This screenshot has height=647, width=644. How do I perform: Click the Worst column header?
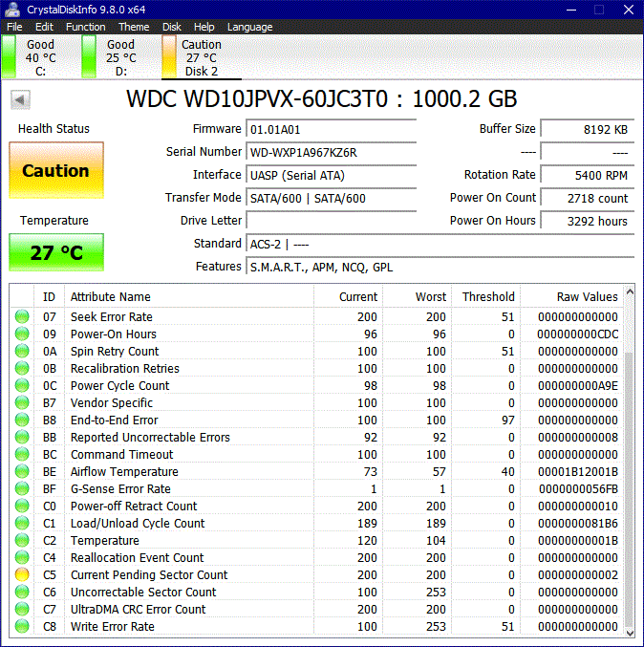tap(418, 296)
